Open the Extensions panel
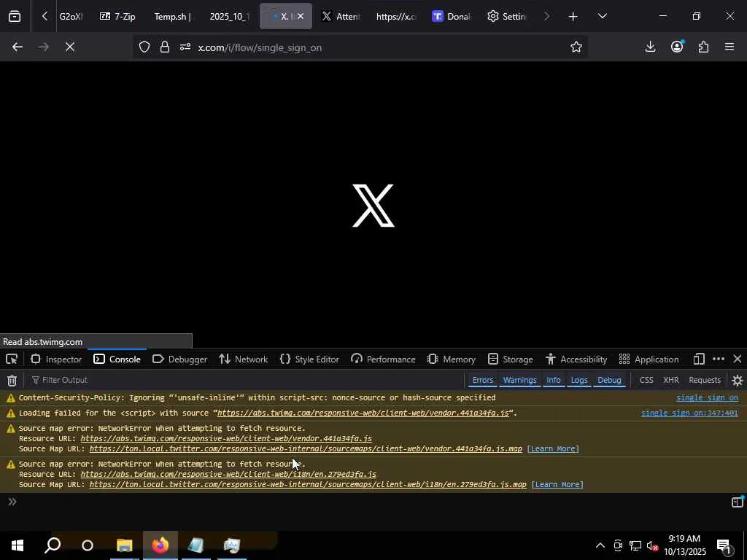 [x=703, y=47]
